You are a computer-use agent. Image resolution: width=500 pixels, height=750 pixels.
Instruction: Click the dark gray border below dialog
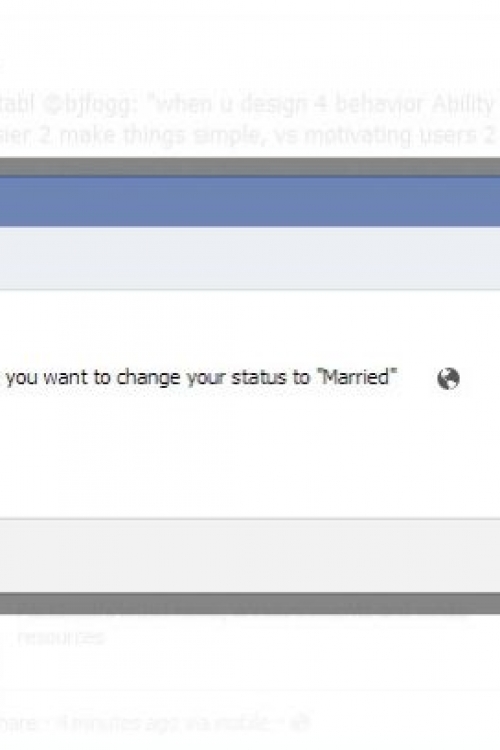(x=250, y=603)
